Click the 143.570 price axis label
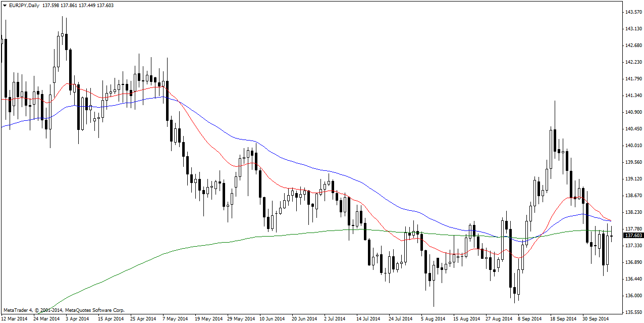Image resolution: width=644 pixels, height=323 pixels. point(633,12)
